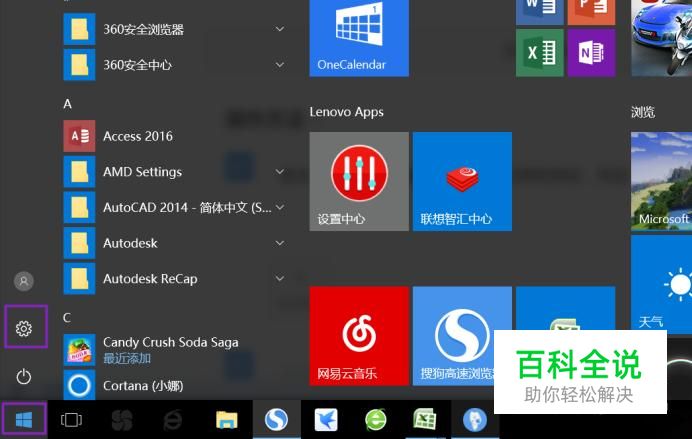This screenshot has height=439, width=692.
Task: Click the Access 2016 red icon
Action: (79, 136)
